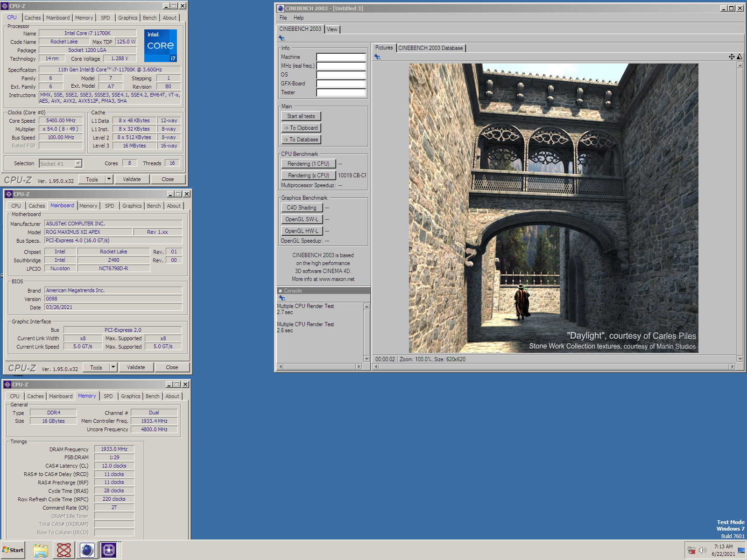Open SPD tab in the CPU-Z Mainboard window
Screen dimensions: 747x560
110,206
